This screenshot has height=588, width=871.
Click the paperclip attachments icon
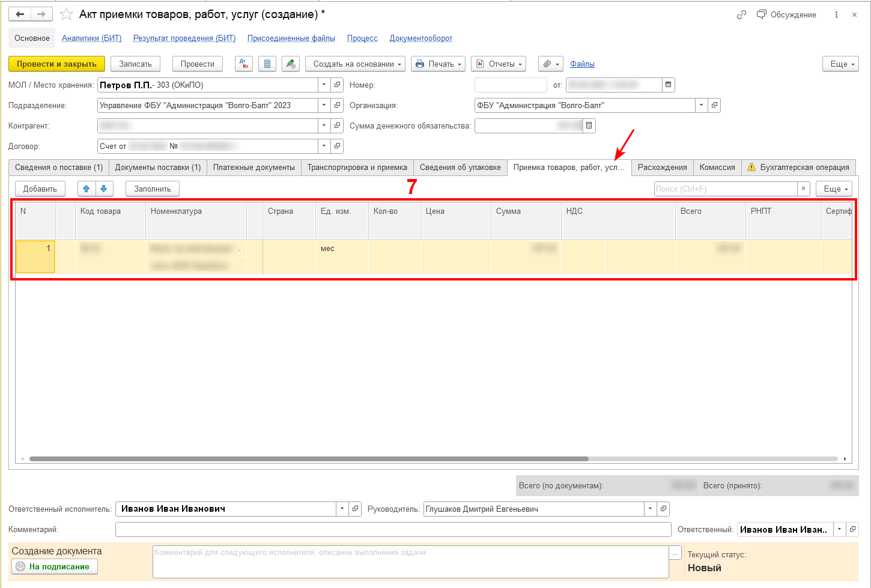click(550, 64)
